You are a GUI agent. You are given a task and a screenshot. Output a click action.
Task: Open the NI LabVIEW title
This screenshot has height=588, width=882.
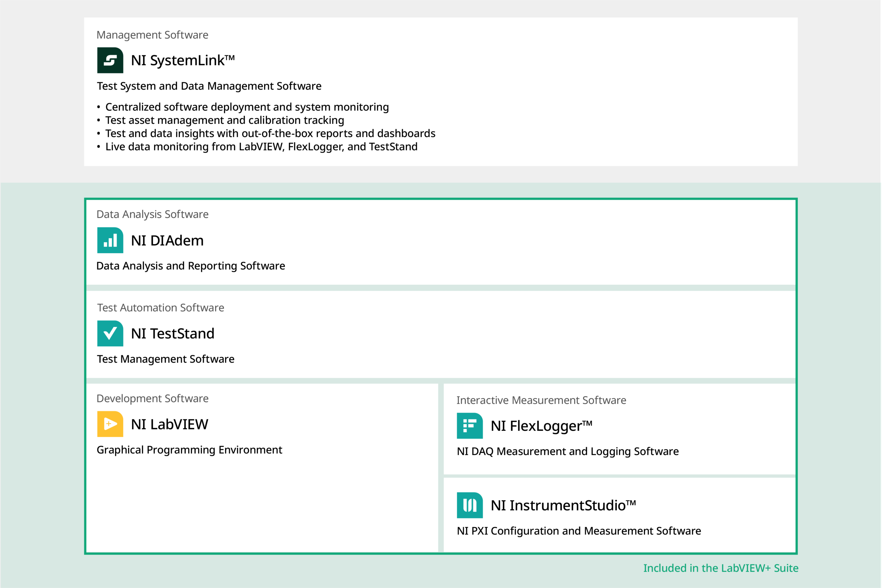[170, 424]
